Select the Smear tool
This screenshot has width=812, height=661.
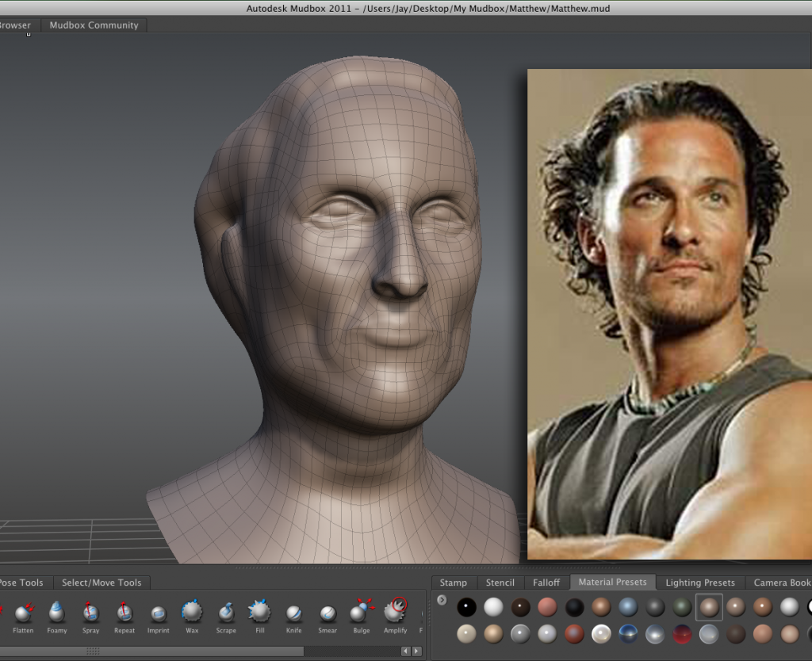pyautogui.click(x=327, y=613)
